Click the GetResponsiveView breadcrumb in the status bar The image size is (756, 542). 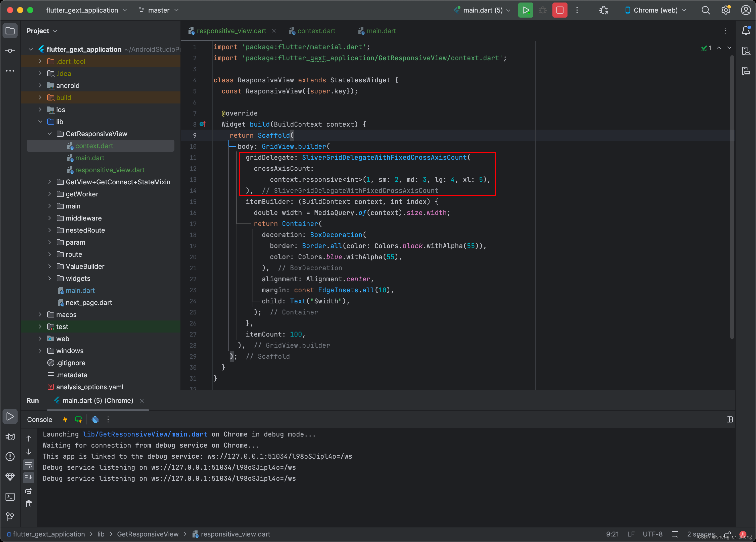click(148, 534)
